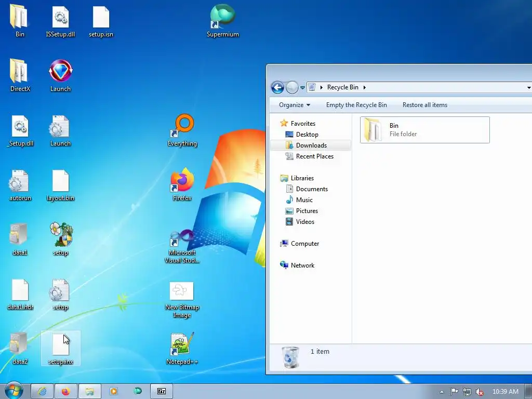Go back in the Recycle Bin window
The height and width of the screenshot is (399, 532).
(x=277, y=87)
